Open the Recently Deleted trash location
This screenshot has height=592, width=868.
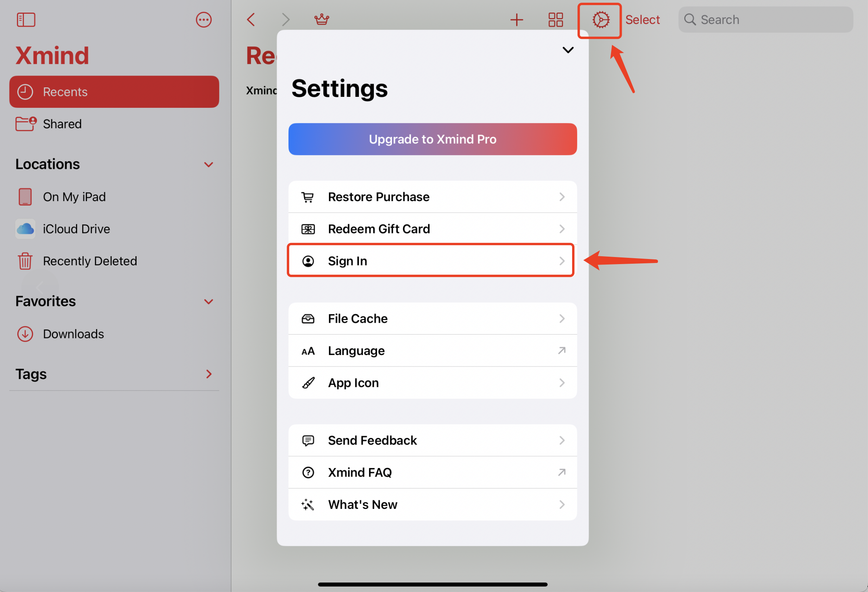[x=90, y=261]
